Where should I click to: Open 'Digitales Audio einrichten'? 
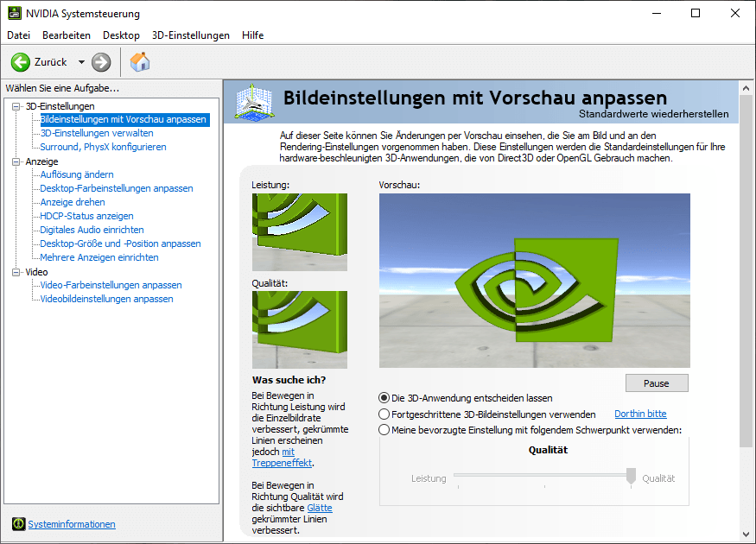click(92, 230)
